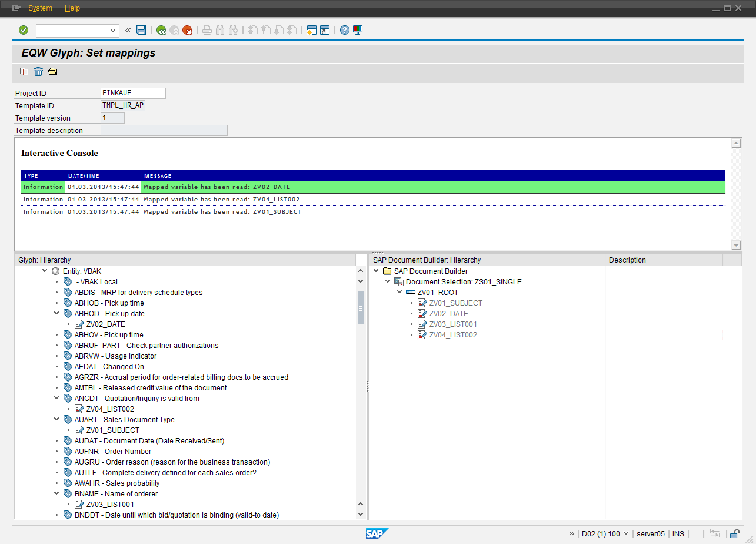Click the Project ID field containing EINKAUF

coord(134,93)
